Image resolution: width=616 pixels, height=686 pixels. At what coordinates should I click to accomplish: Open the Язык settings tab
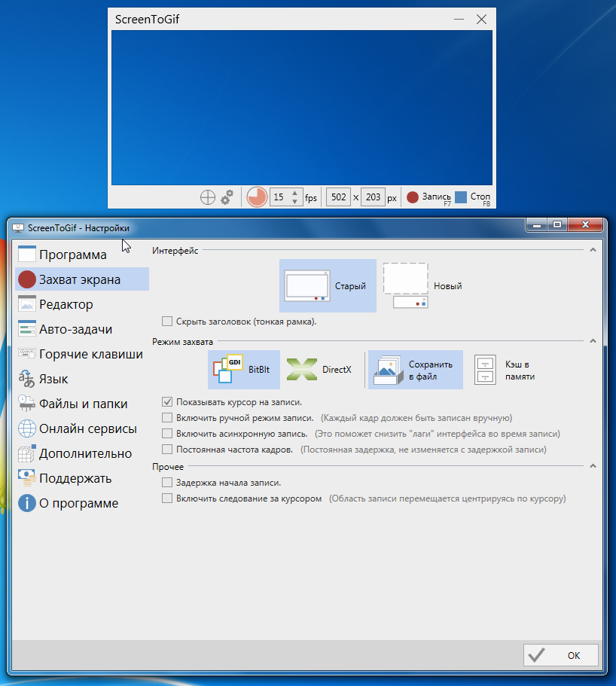82,379
